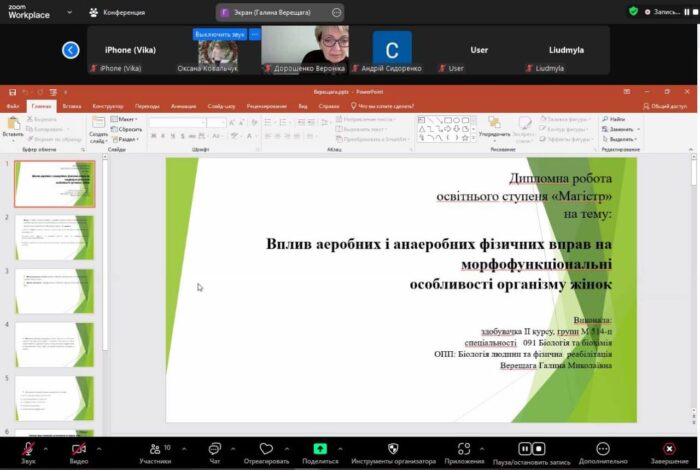Open Инструменты организатора shield icon
Image resolution: width=700 pixels, height=470 pixels.
tap(393, 449)
